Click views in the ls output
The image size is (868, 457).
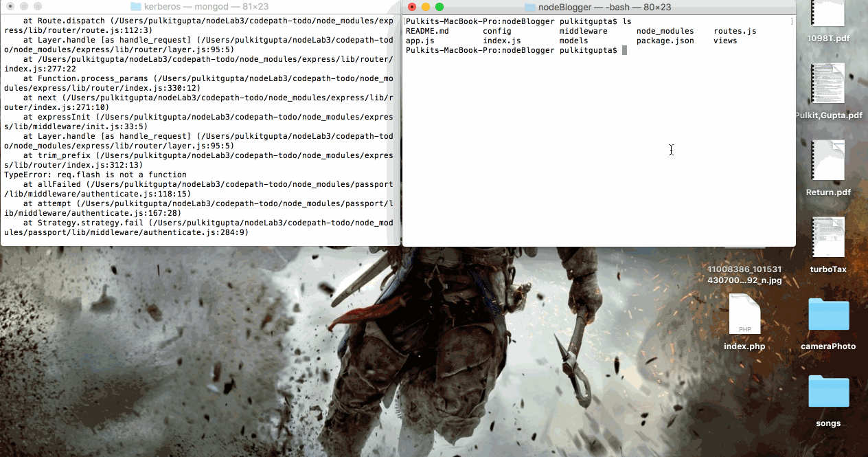point(725,41)
